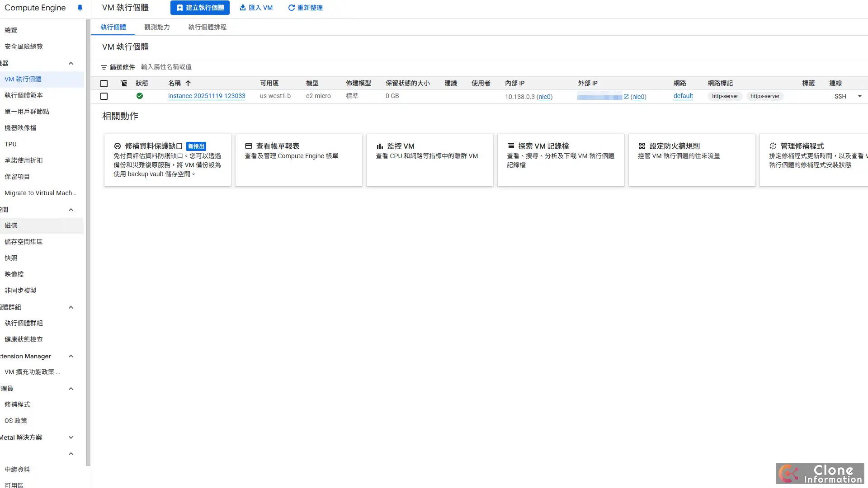Collapse the 執行個體群組 sidebar section

[x=71, y=307]
